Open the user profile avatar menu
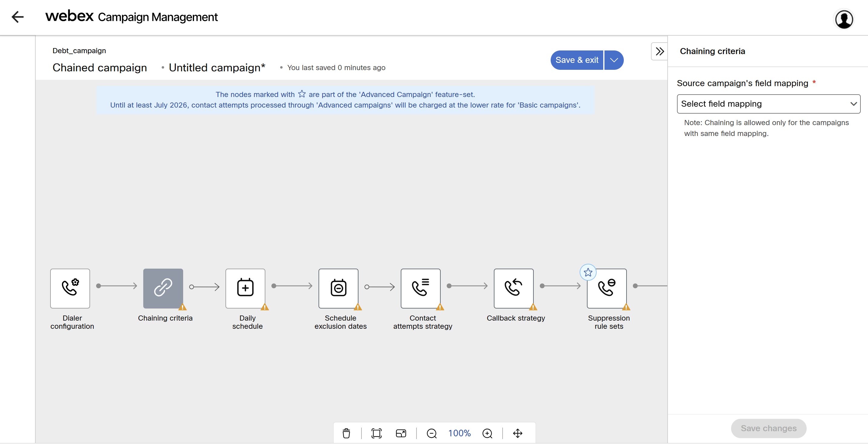This screenshot has width=868, height=446. 844,19
